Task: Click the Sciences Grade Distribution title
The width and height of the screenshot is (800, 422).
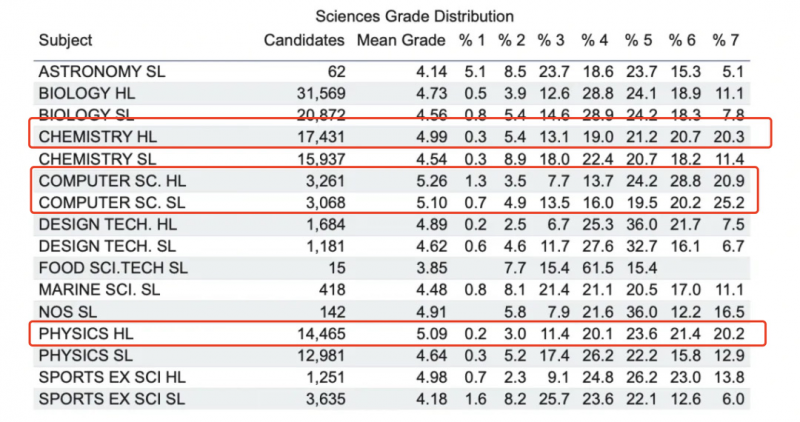Action: [414, 16]
